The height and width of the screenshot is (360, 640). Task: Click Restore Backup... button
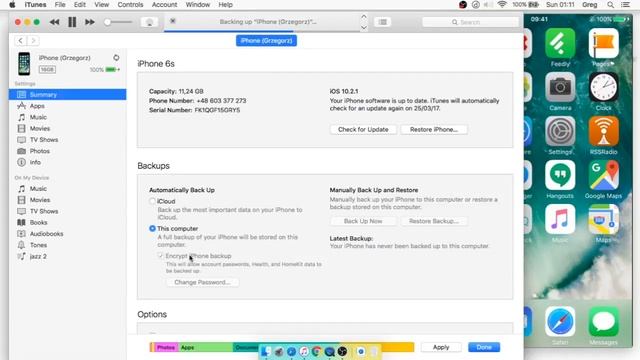tap(434, 221)
